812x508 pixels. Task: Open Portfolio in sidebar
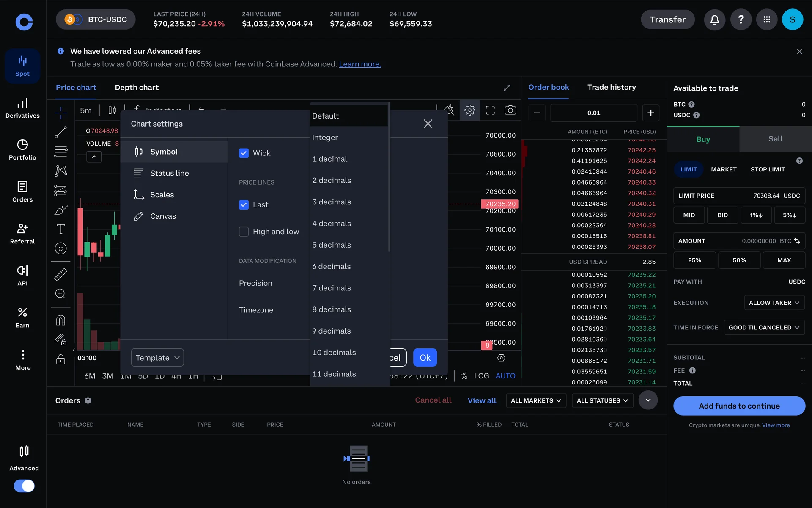22,149
